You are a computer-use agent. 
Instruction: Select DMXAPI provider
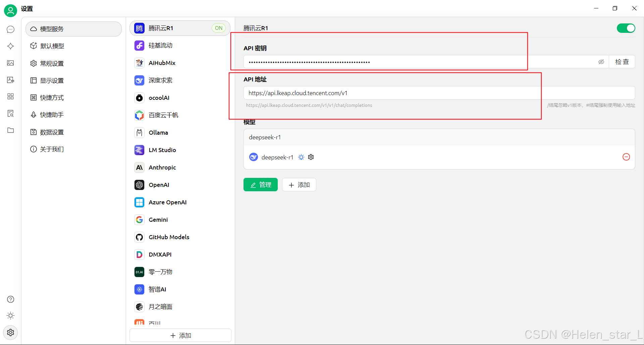[180, 255]
